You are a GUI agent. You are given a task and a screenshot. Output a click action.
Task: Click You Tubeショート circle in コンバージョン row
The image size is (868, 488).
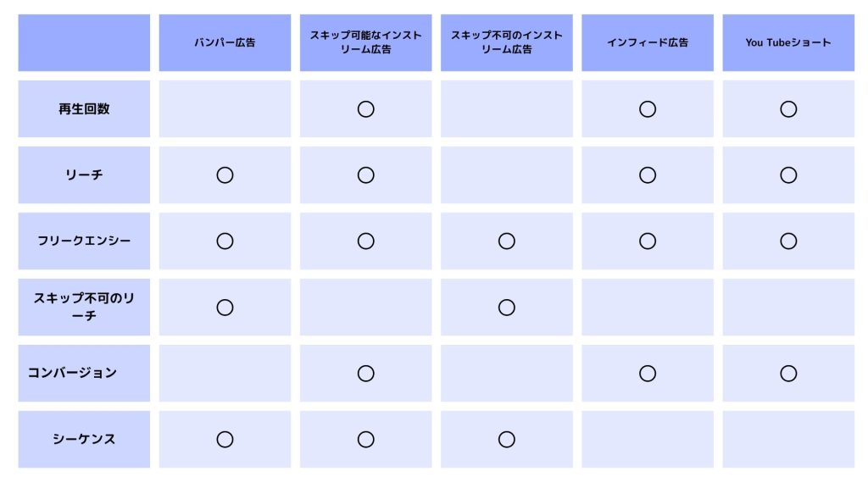[x=788, y=373]
